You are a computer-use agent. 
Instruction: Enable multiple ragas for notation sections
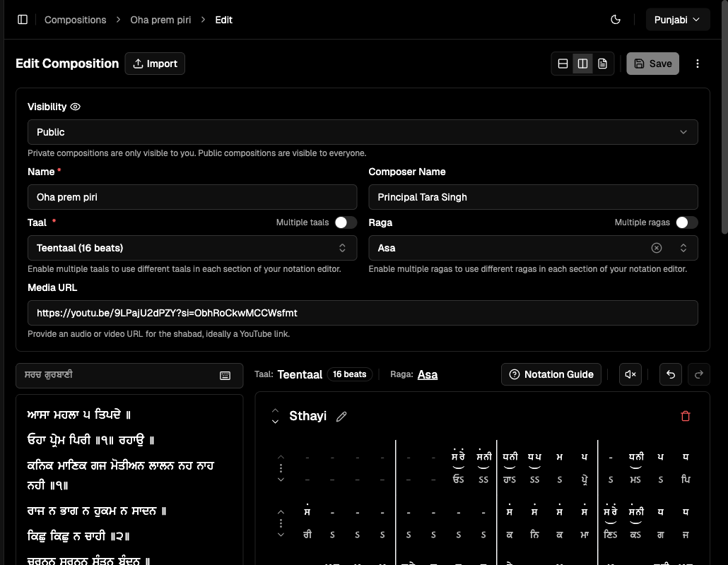tap(686, 222)
